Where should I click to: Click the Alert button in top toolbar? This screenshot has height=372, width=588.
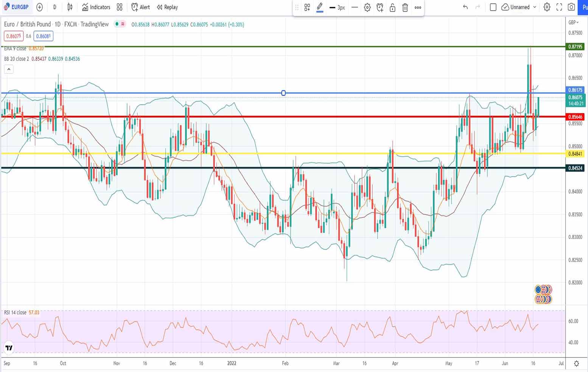pos(140,7)
